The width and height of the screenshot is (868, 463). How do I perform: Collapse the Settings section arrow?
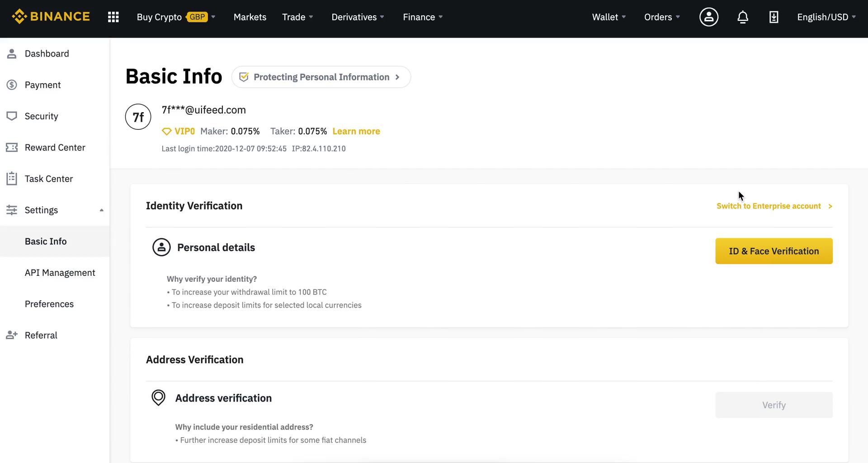102,210
